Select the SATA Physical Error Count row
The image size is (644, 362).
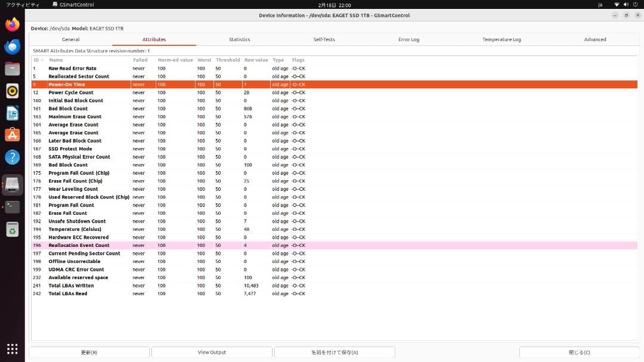point(335,157)
